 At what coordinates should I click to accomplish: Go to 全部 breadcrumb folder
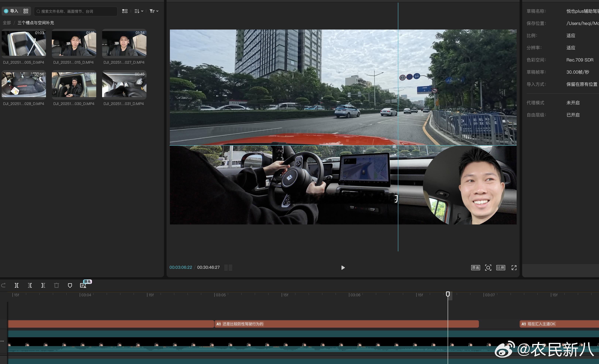7,23
